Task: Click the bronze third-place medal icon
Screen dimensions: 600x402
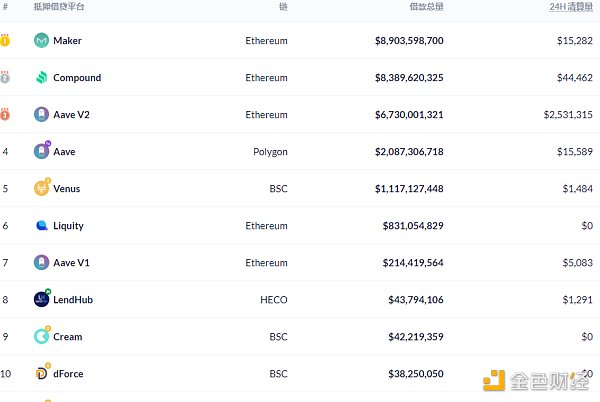Action: 5,114
